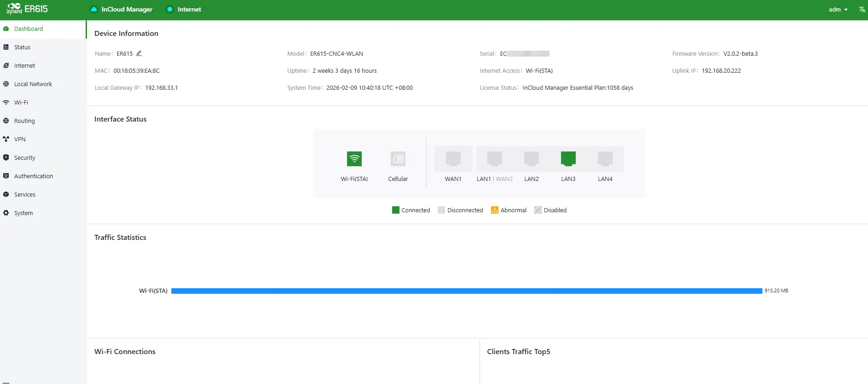Click the Cellular interface icon
Screen dimensions: 868x384
coord(398,159)
